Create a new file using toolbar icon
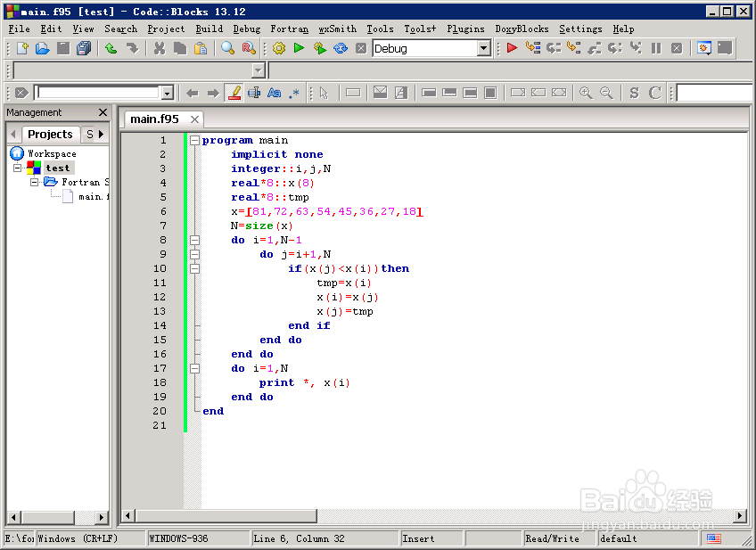This screenshot has height=550, width=756. (22, 48)
